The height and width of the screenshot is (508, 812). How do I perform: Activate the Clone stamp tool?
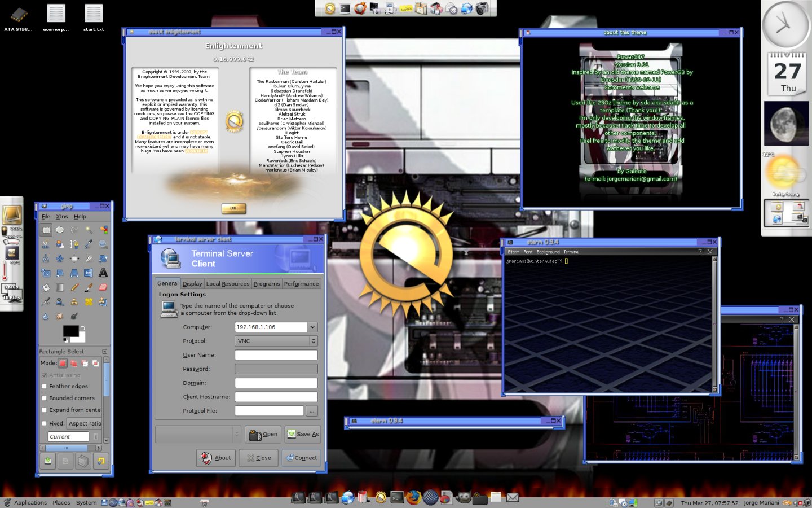click(x=74, y=302)
